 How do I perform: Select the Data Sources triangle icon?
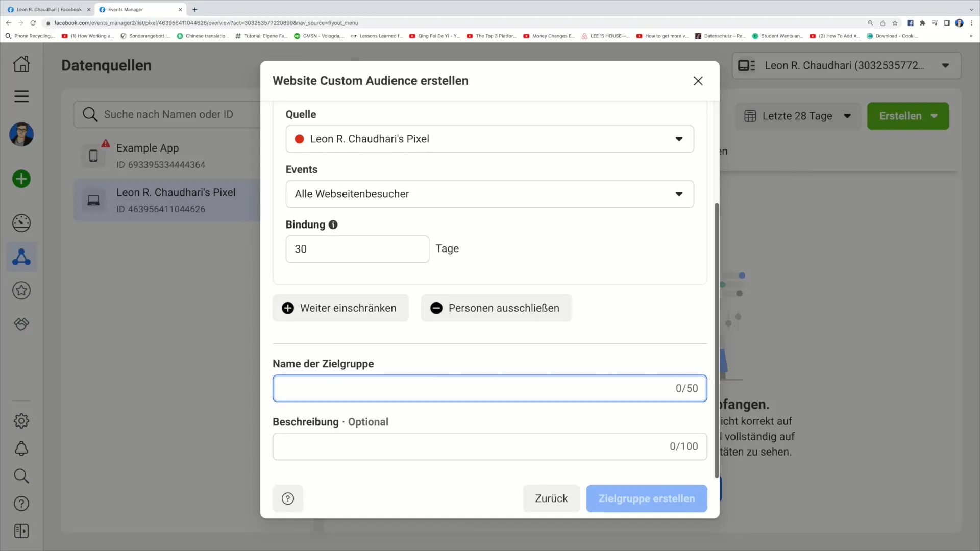(x=21, y=257)
